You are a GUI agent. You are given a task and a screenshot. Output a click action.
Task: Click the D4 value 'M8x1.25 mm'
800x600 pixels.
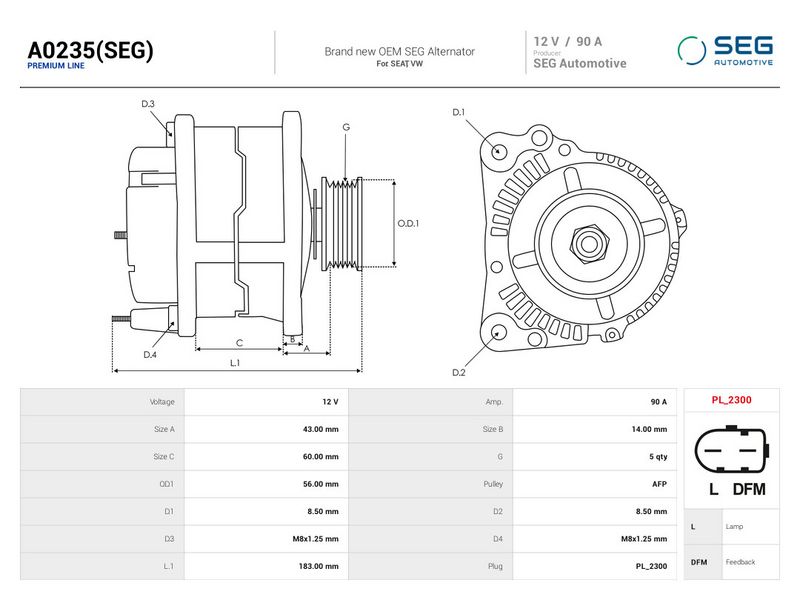644,539
